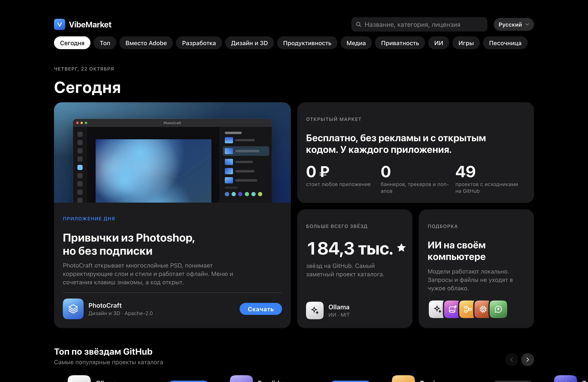Click the VibeMarket brand name

[x=90, y=24]
